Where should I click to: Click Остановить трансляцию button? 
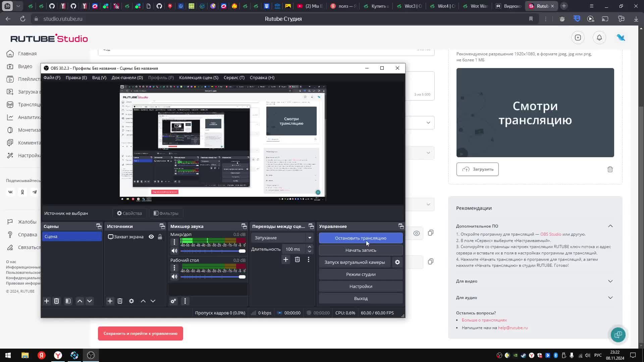coord(361,238)
